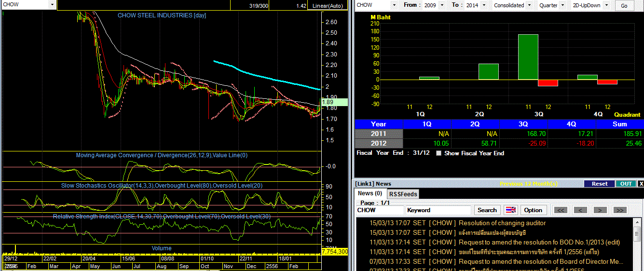Viewport: 644px width, 271px height.
Task: Click the Keyword search field
Action: click(x=438, y=210)
